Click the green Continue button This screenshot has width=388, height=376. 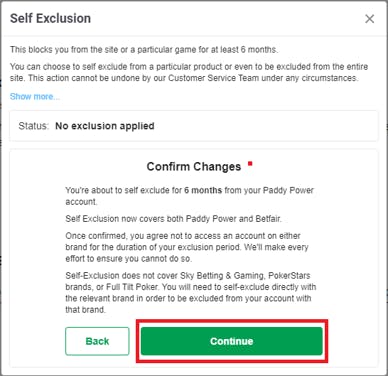pos(232,341)
